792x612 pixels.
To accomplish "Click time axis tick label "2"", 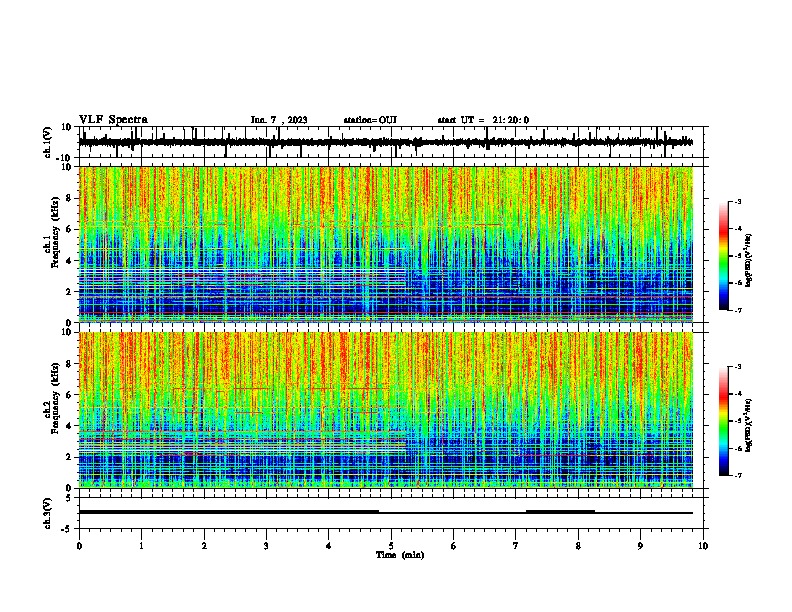I will 204,546.
